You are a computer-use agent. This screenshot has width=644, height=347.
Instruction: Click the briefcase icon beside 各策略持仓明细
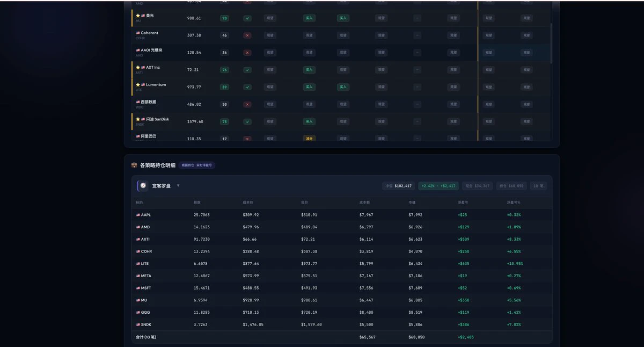tap(134, 165)
